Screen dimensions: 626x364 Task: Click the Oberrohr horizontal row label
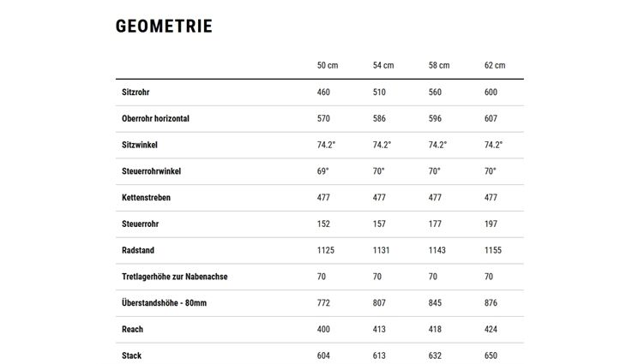coord(155,118)
